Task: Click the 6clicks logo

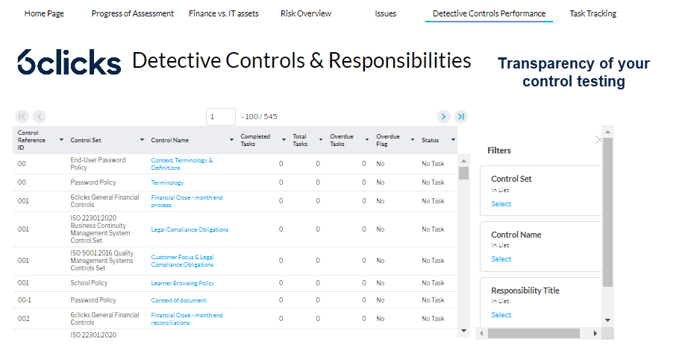Action: 69,62
